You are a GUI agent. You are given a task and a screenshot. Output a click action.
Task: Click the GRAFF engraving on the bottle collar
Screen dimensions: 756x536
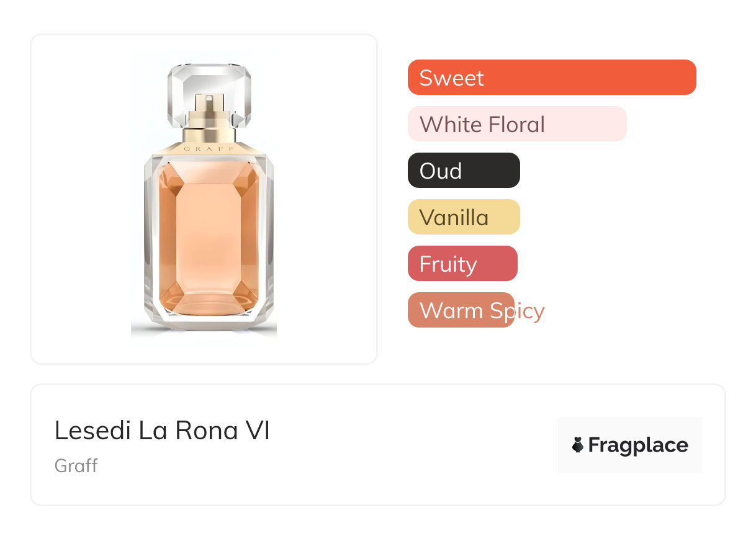coord(209,149)
